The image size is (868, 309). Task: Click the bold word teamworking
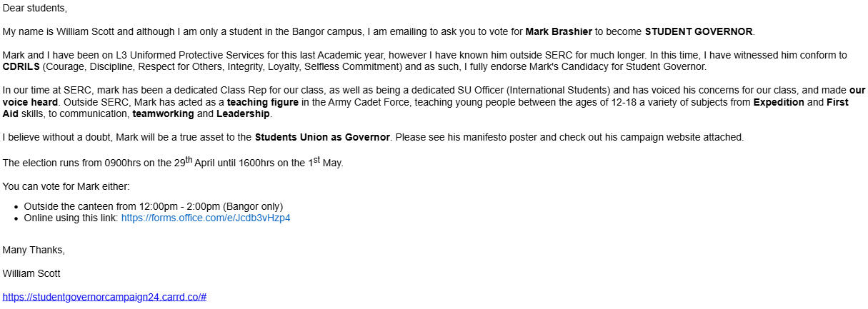pos(164,113)
